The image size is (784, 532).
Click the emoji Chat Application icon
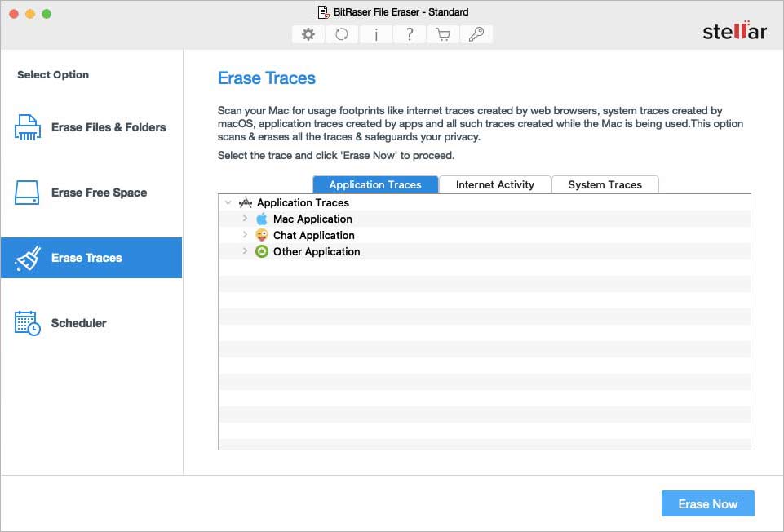tap(262, 235)
